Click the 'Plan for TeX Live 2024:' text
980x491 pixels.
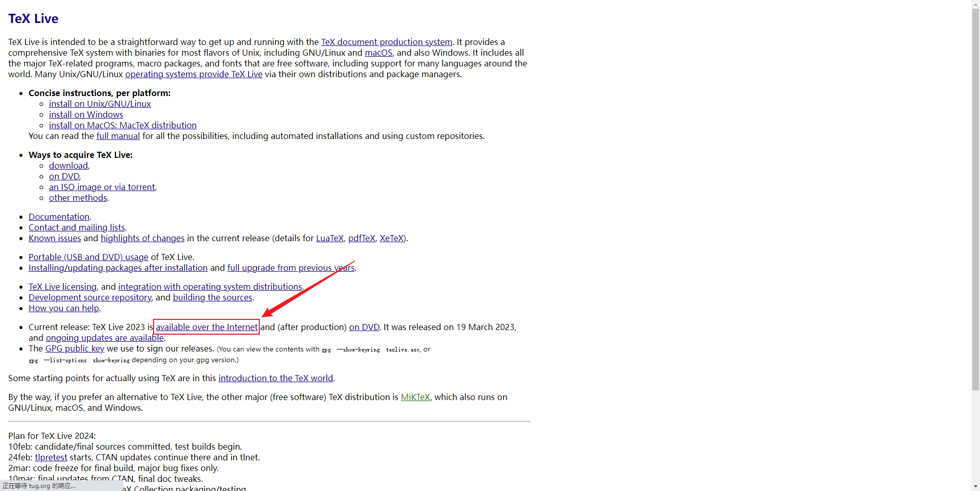52,436
